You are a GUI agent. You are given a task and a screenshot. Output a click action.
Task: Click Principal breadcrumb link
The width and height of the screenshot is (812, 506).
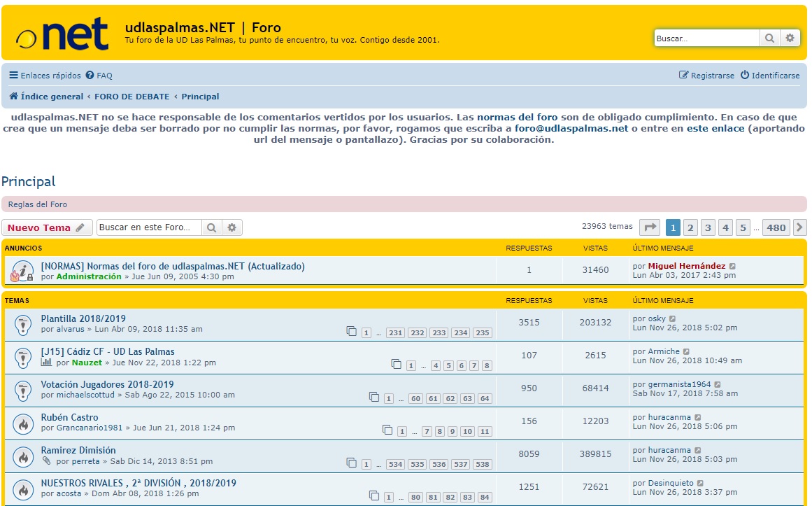click(x=200, y=97)
